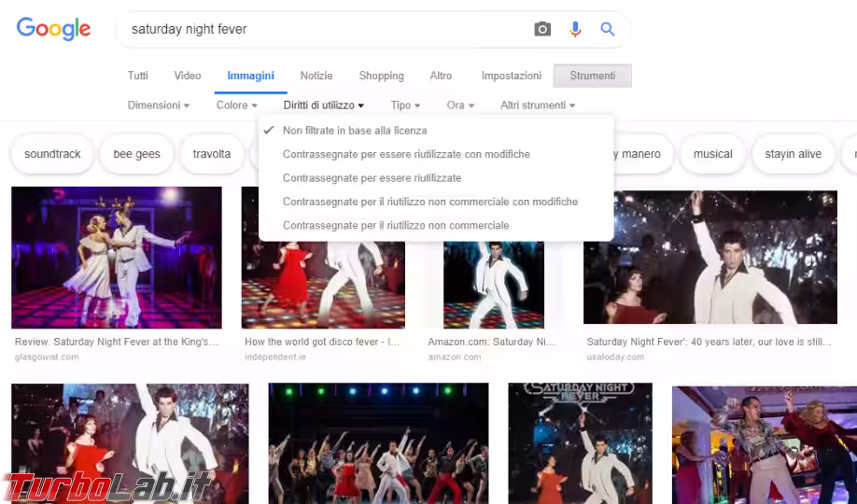
Task: Open the Notizie tab
Action: click(x=316, y=76)
